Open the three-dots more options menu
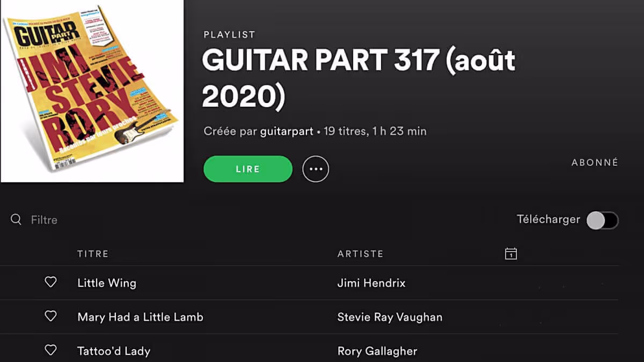Viewport: 644px width, 362px height. (316, 169)
